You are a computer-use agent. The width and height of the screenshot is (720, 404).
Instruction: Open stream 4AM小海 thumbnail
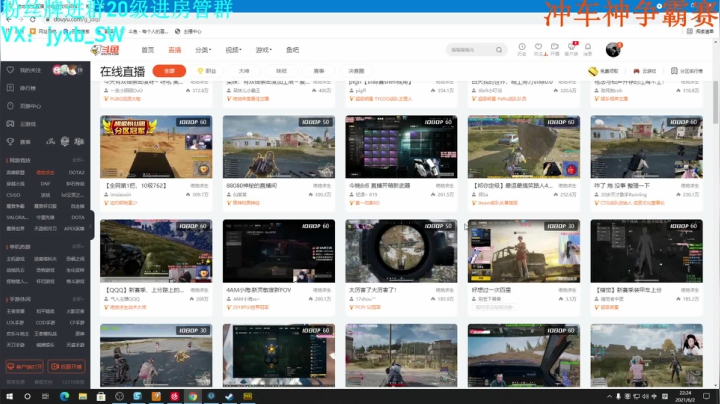coord(279,251)
